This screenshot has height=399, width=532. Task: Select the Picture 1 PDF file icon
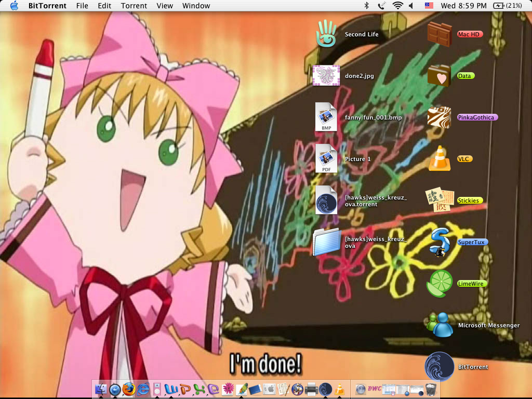(326, 158)
